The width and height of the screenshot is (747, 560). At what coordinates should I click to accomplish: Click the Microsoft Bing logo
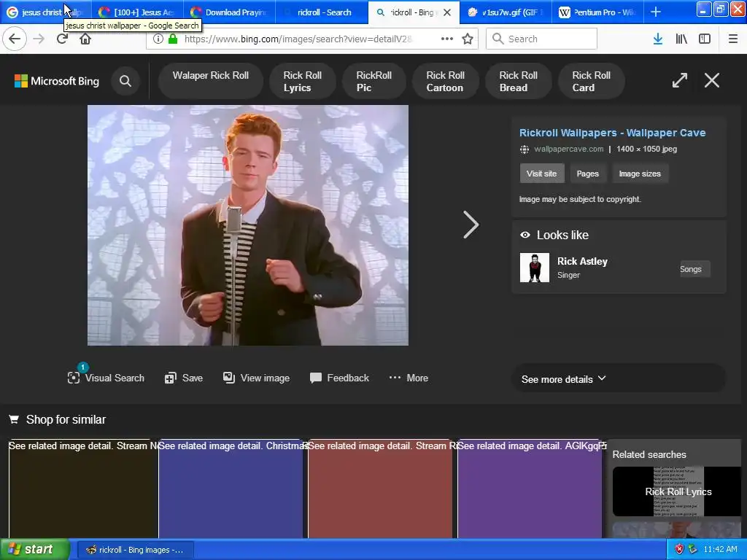(57, 81)
